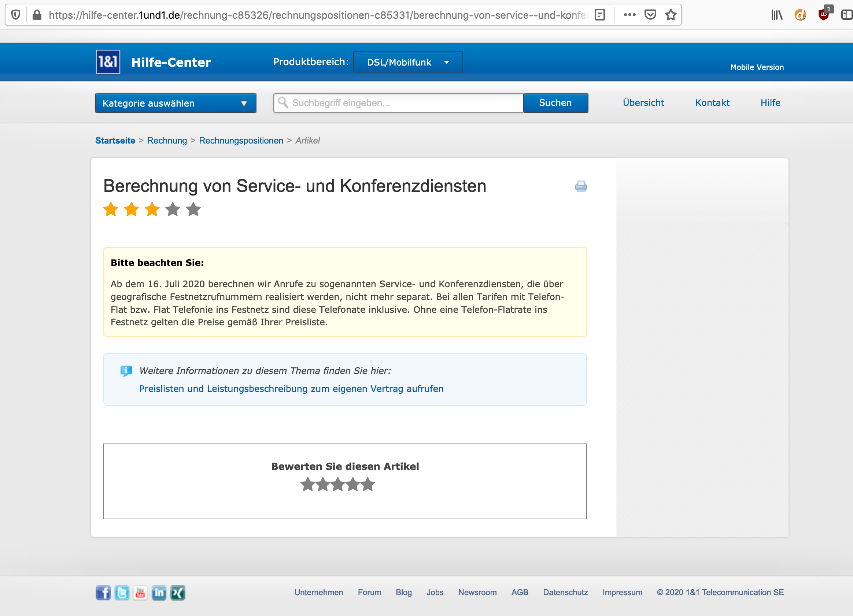Open the YouTube icon in footer
The height and width of the screenshot is (616, 853).
pyautogui.click(x=140, y=593)
